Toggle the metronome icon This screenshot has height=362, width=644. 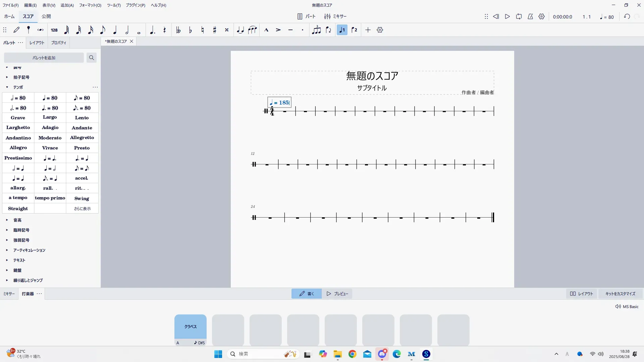(x=530, y=16)
